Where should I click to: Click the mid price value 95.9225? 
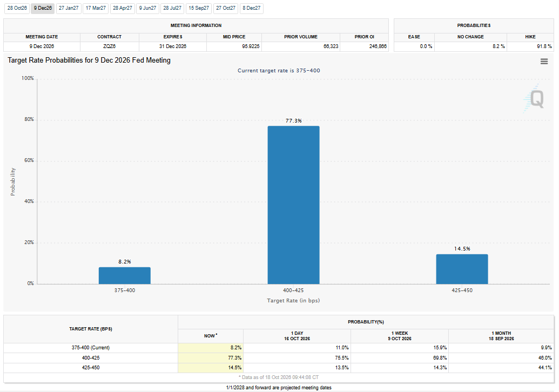coord(251,46)
